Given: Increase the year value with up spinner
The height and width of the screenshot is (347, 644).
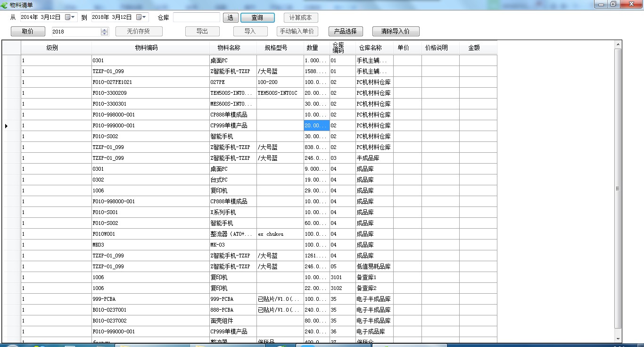Looking at the screenshot, I should 105,29.
